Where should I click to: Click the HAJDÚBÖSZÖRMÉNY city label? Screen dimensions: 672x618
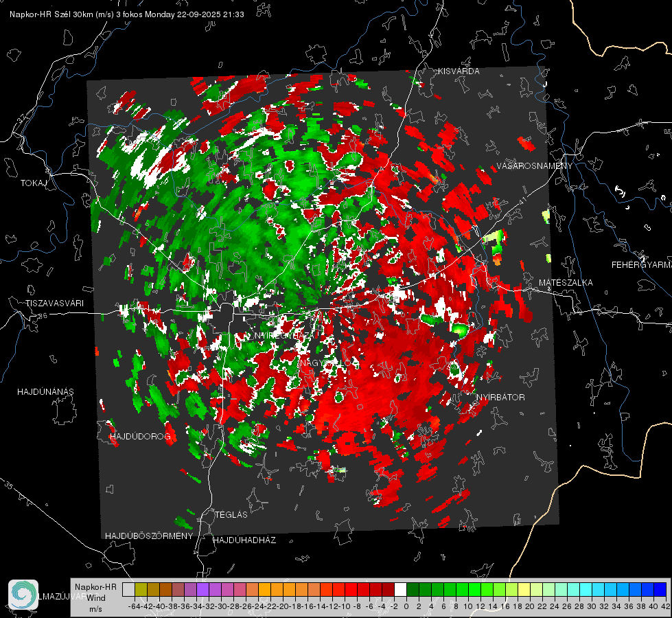coord(149,536)
